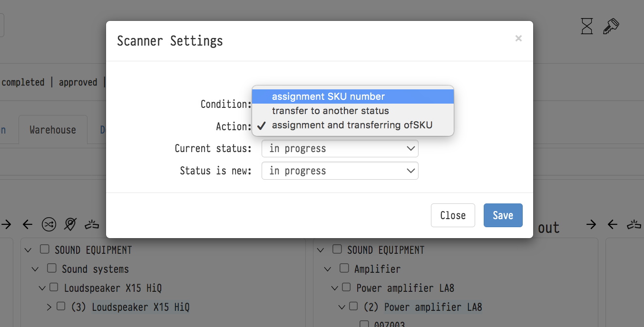The width and height of the screenshot is (644, 327).
Task: Click the left arrow icon in the right toolbar
Action: coord(613,224)
